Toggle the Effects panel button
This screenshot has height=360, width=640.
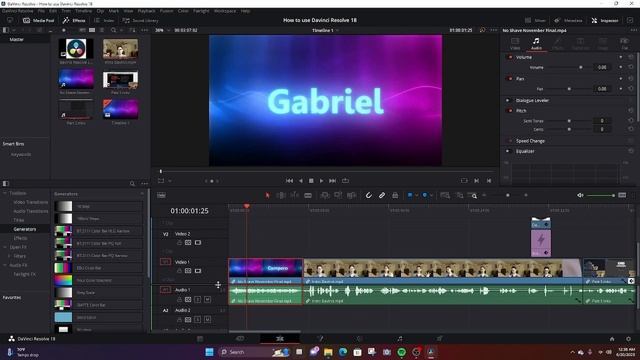click(x=74, y=20)
